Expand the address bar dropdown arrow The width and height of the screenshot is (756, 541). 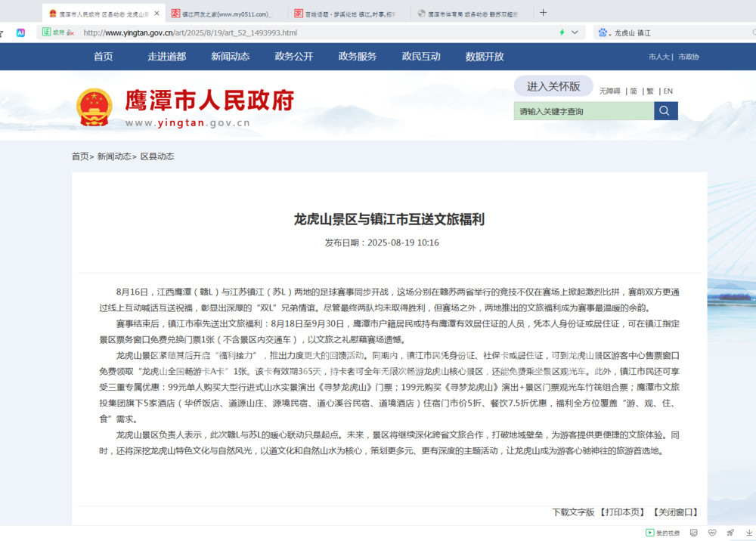click(x=575, y=32)
